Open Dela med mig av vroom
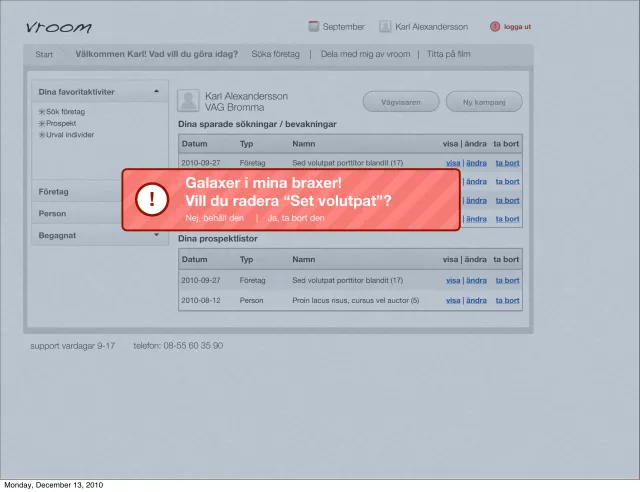The width and height of the screenshot is (640, 492). pos(365,54)
